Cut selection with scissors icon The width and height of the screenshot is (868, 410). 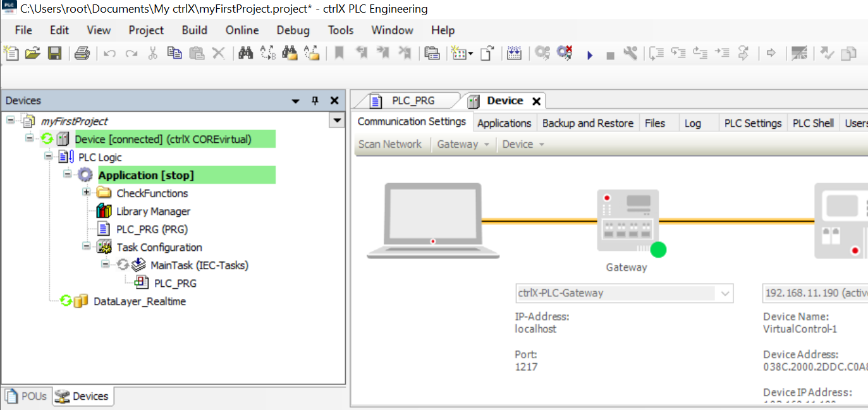(152, 54)
